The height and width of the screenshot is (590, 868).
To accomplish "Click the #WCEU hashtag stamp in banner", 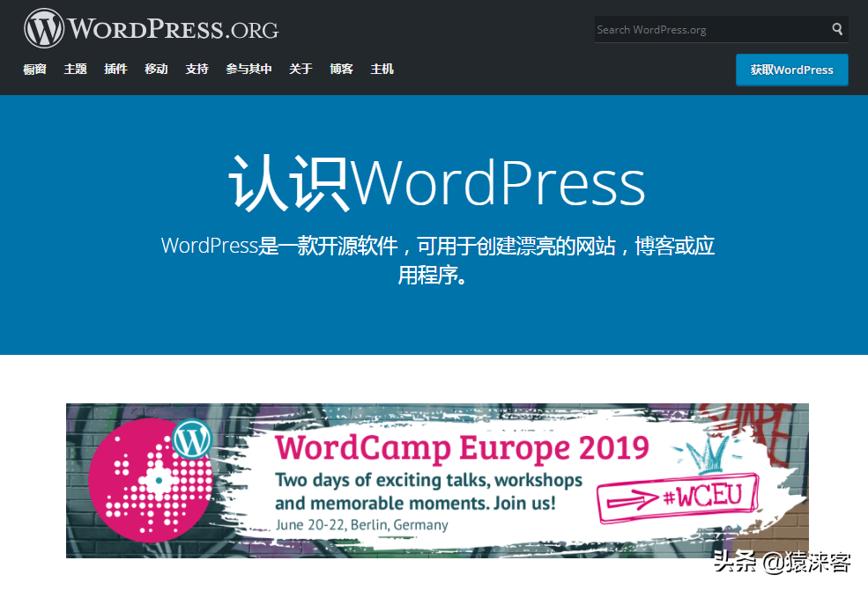I will click(679, 498).
